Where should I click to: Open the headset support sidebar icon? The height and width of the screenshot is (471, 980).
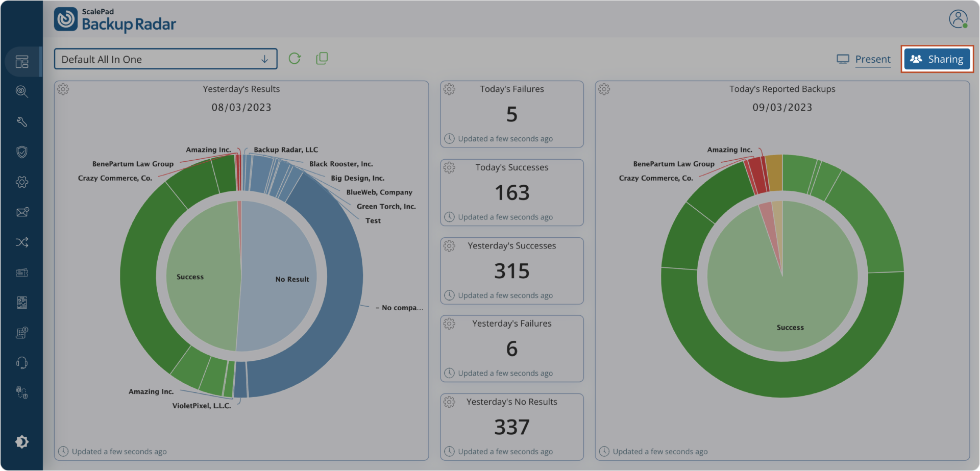point(22,363)
